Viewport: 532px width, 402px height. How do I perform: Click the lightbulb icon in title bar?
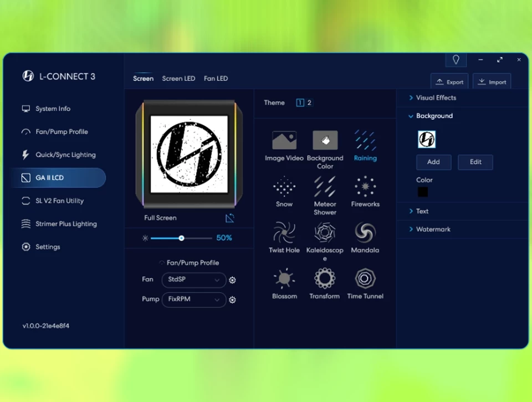click(x=456, y=60)
